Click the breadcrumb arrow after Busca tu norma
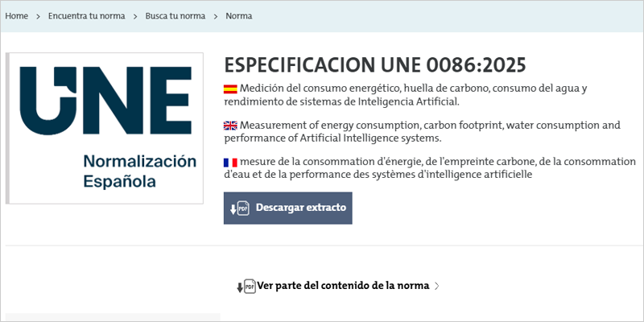The height and width of the screenshot is (322, 644). click(216, 16)
